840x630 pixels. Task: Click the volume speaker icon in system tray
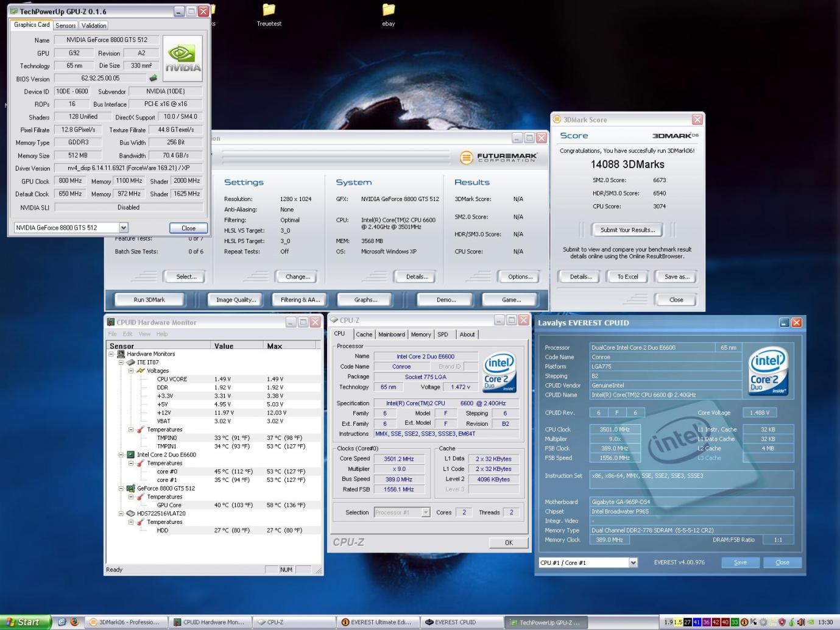(x=800, y=622)
